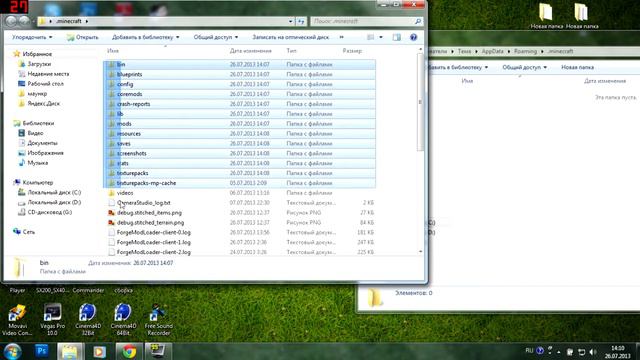The width and height of the screenshot is (640, 360).
Task: Click the volume tray icon
Action: [x=593, y=352]
